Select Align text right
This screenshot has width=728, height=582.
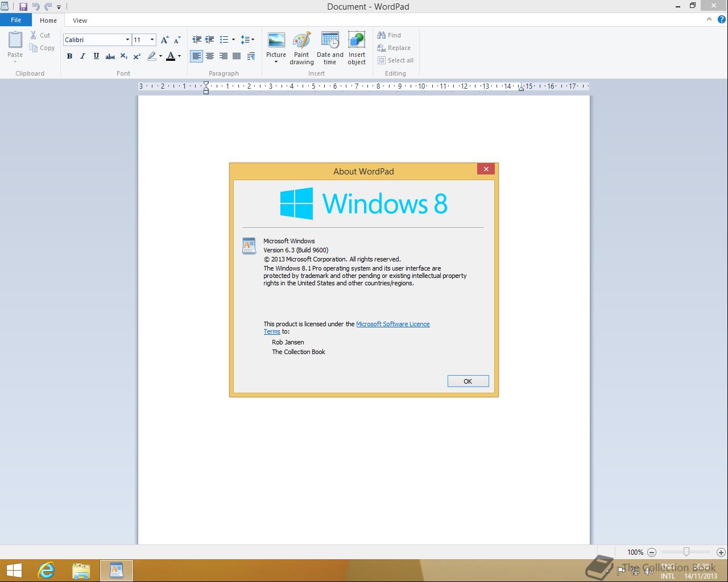pyautogui.click(x=223, y=56)
